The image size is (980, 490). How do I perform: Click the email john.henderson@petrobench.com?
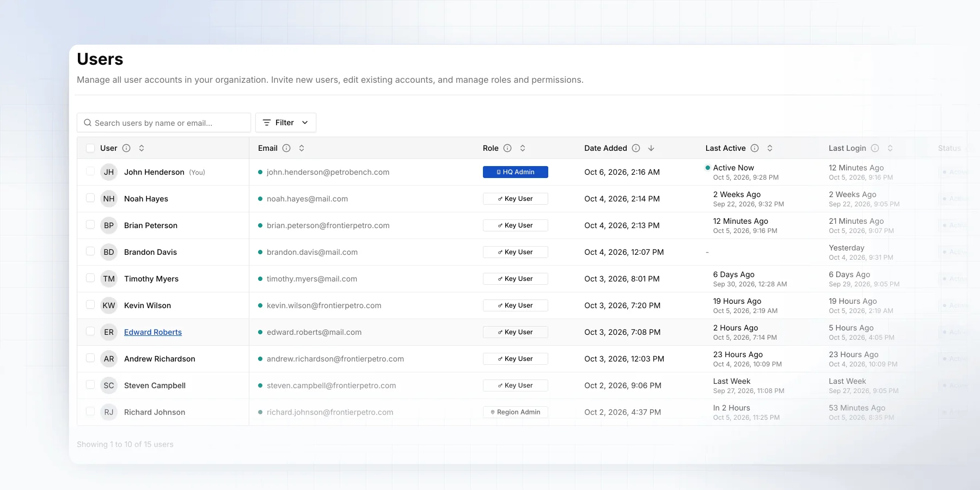(x=328, y=172)
